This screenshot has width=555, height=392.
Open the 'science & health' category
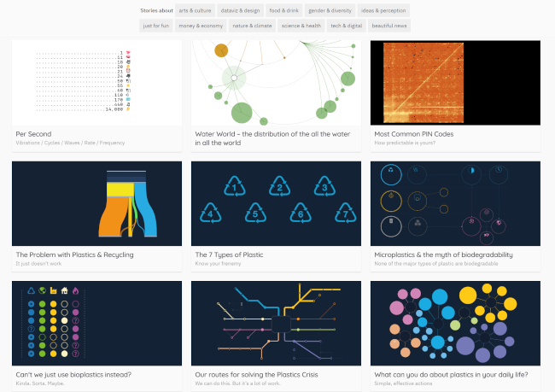pos(301,26)
